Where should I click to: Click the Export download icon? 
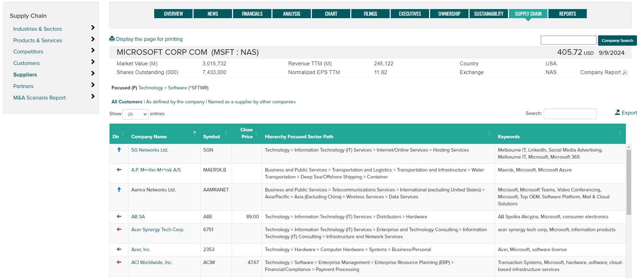[x=617, y=112]
